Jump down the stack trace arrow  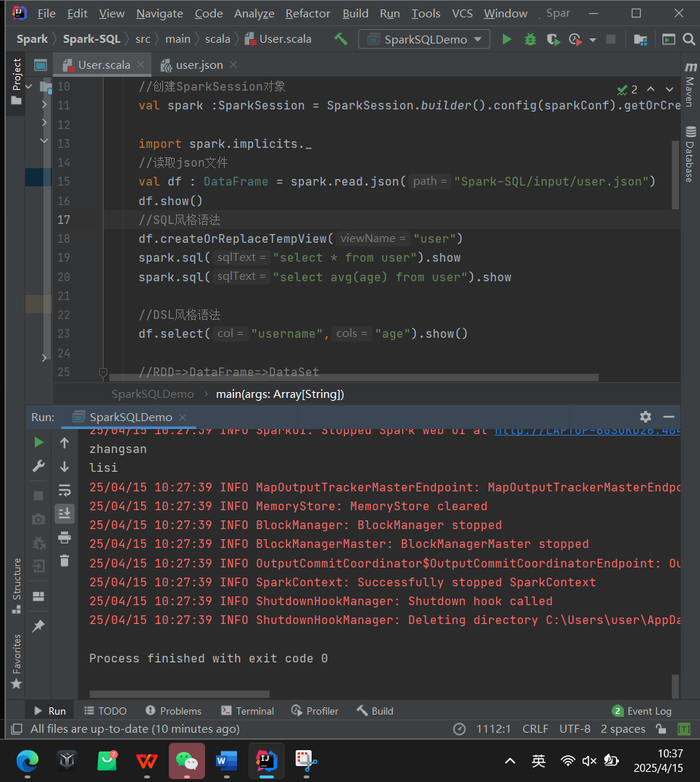[x=64, y=466]
